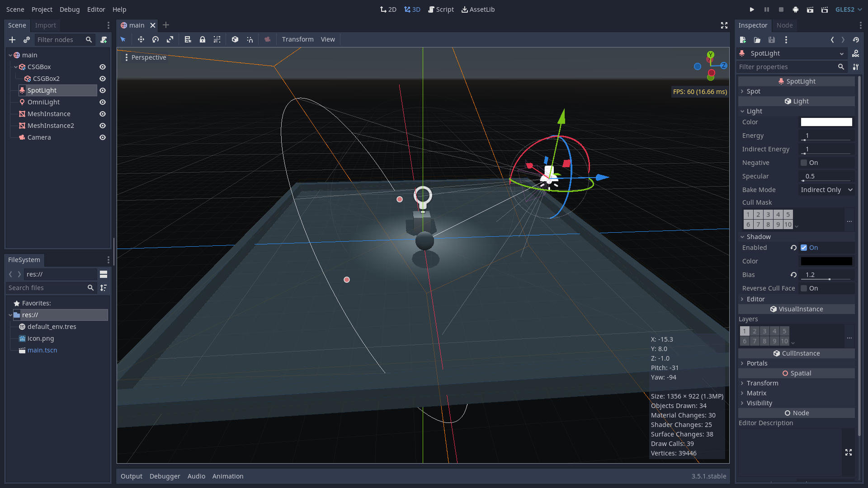Activate the Scale mode tool
Viewport: 868px width, 488px height.
(170, 39)
